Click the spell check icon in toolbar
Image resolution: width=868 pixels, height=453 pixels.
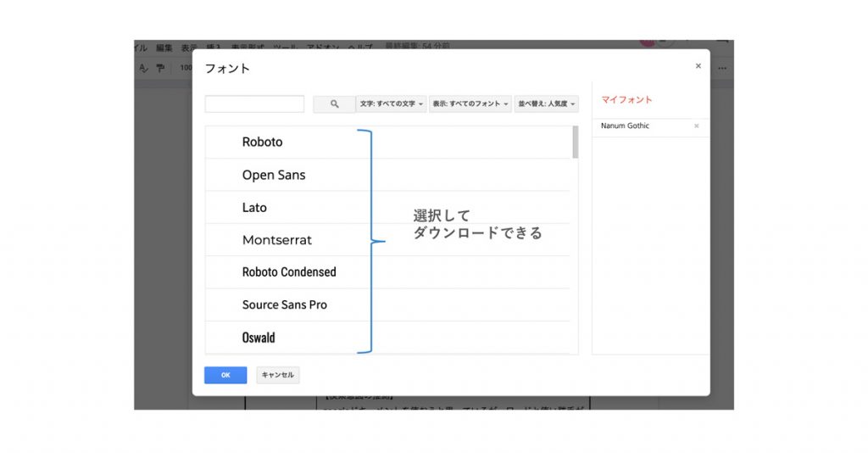point(142,68)
